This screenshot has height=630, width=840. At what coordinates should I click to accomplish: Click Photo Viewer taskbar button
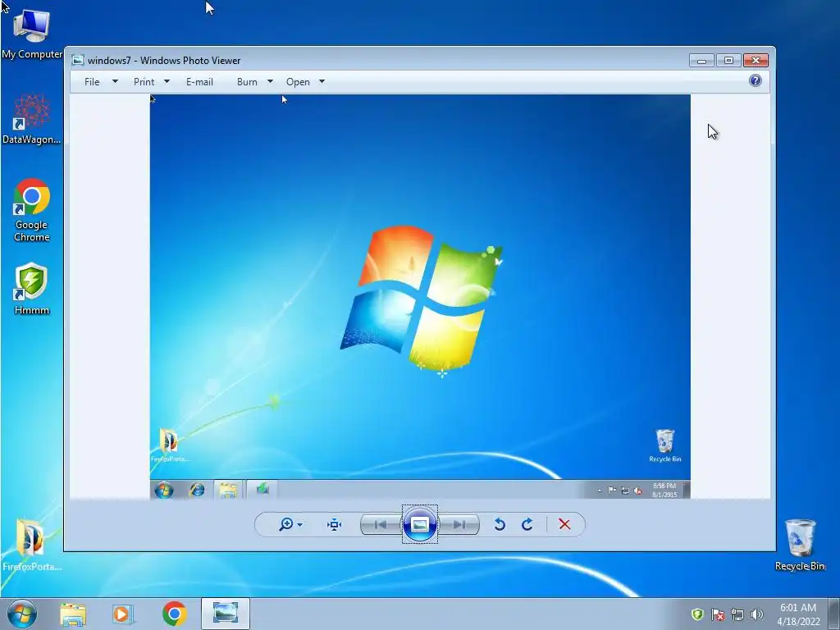[226, 614]
